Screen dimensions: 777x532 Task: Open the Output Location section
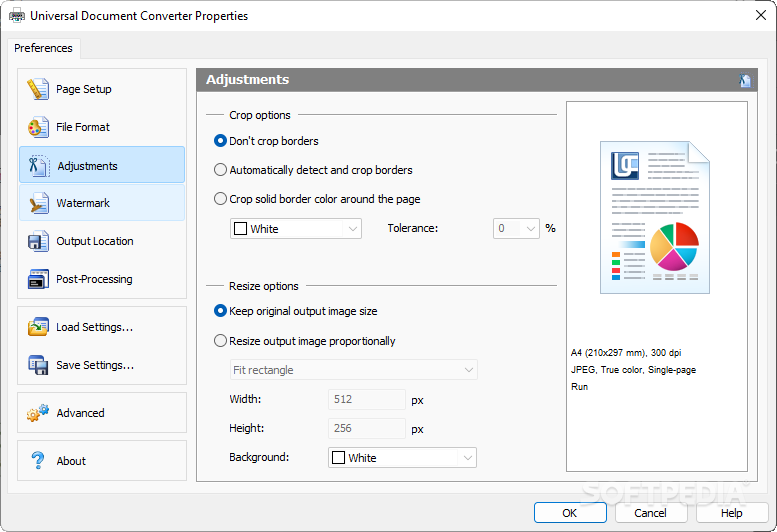102,241
